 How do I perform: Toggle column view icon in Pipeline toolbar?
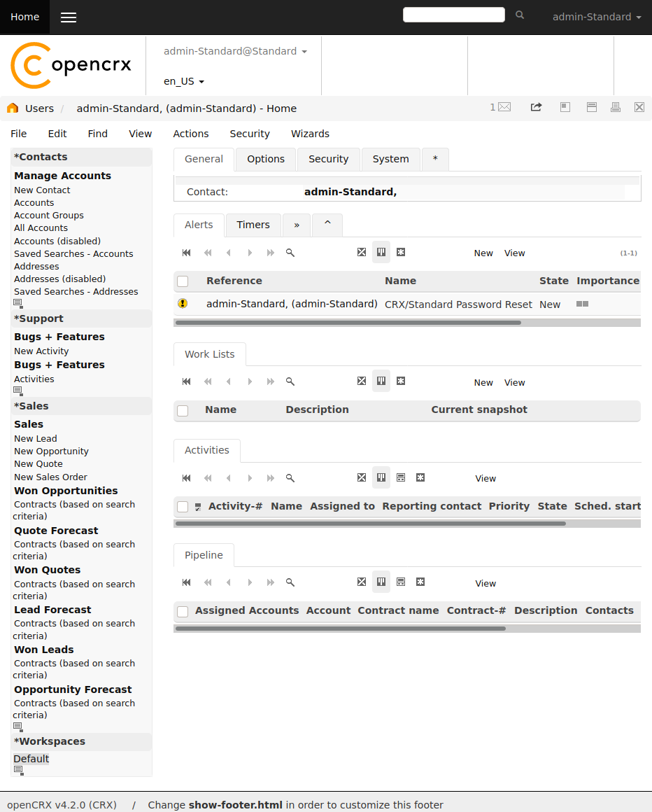pos(381,582)
